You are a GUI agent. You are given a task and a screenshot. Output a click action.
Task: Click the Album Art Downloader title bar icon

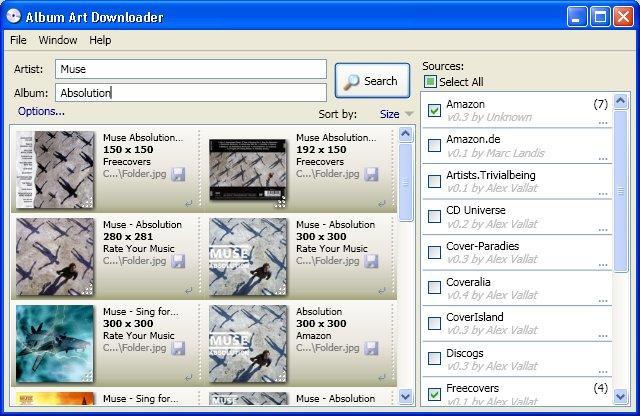pyautogui.click(x=13, y=16)
